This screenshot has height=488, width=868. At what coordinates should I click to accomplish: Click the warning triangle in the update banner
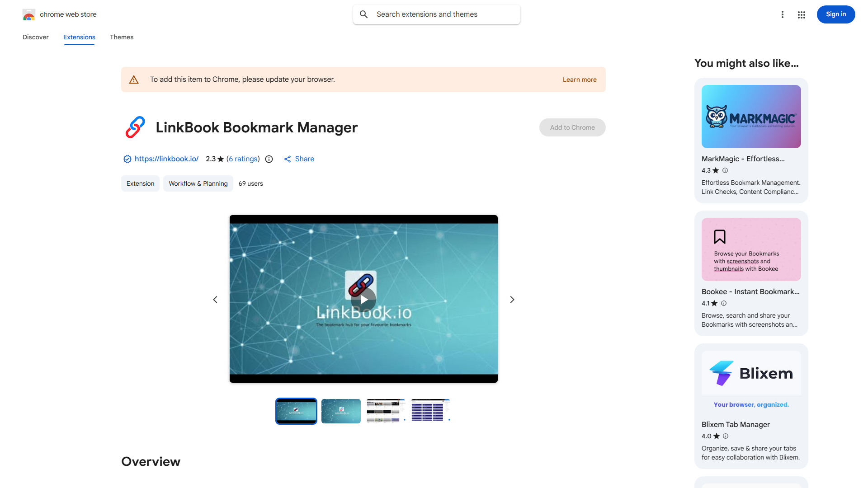(134, 79)
